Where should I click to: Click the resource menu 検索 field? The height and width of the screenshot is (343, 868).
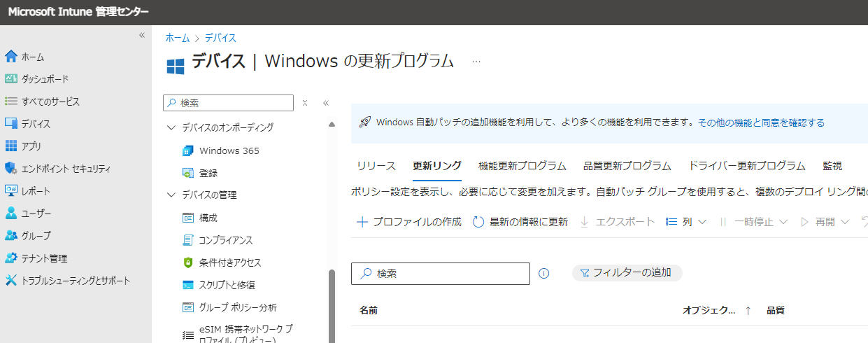point(228,103)
